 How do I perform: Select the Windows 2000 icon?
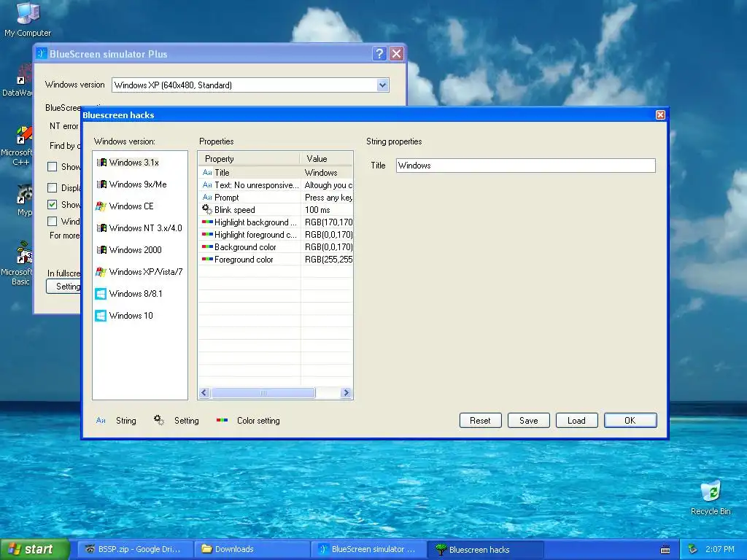tap(101, 250)
